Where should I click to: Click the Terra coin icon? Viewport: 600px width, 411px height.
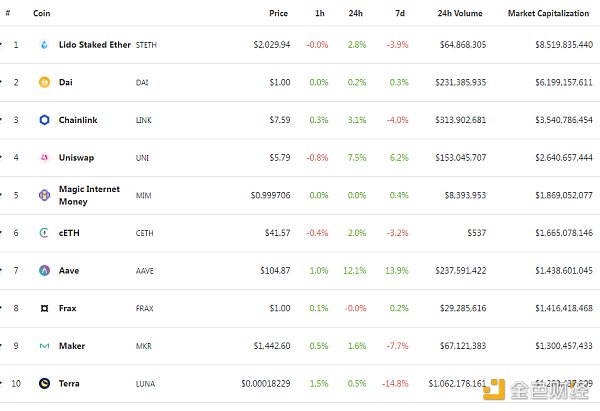click(x=44, y=383)
